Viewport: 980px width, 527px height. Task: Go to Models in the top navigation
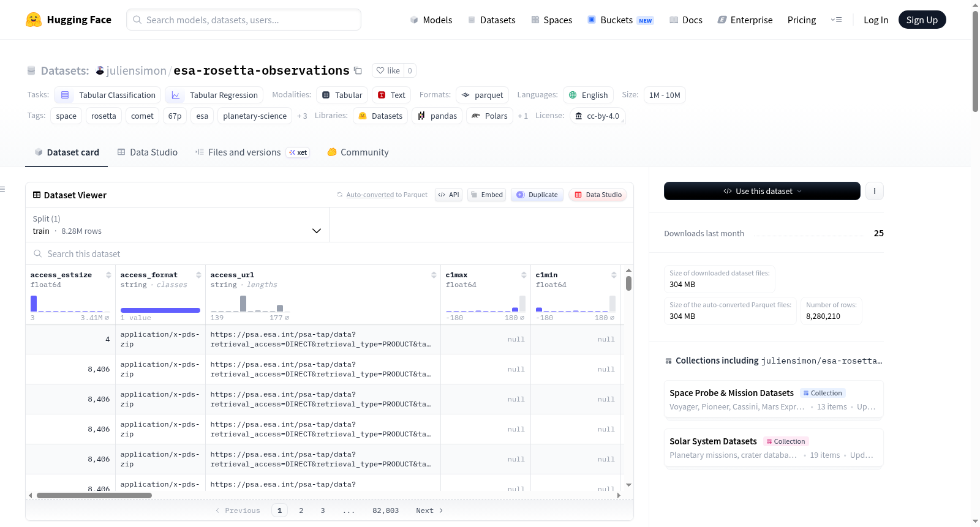(431, 20)
